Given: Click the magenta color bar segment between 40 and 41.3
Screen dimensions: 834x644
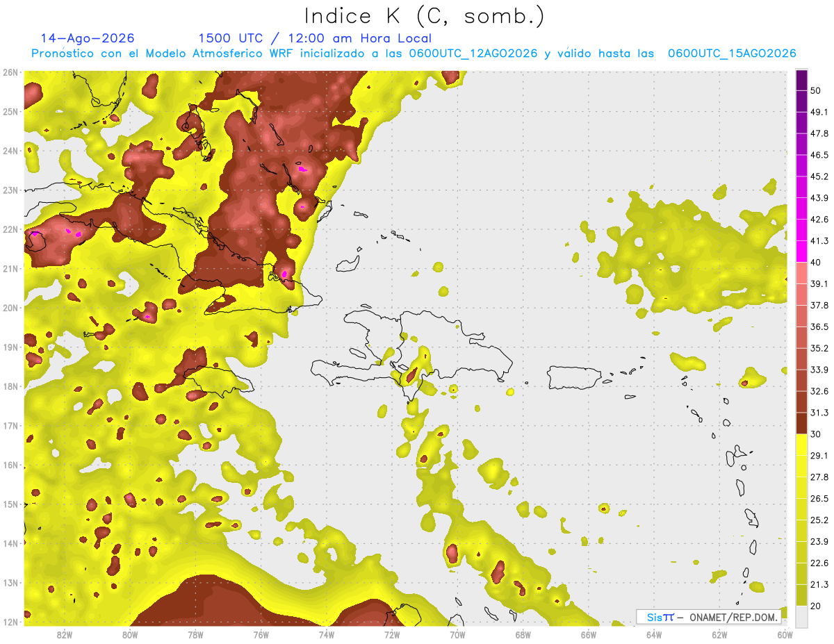Looking at the screenshot, I should [802, 251].
